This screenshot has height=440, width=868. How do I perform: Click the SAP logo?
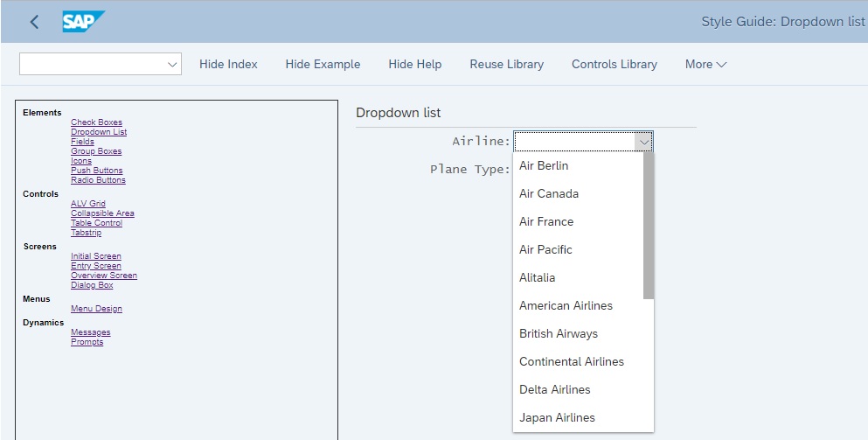pos(83,22)
